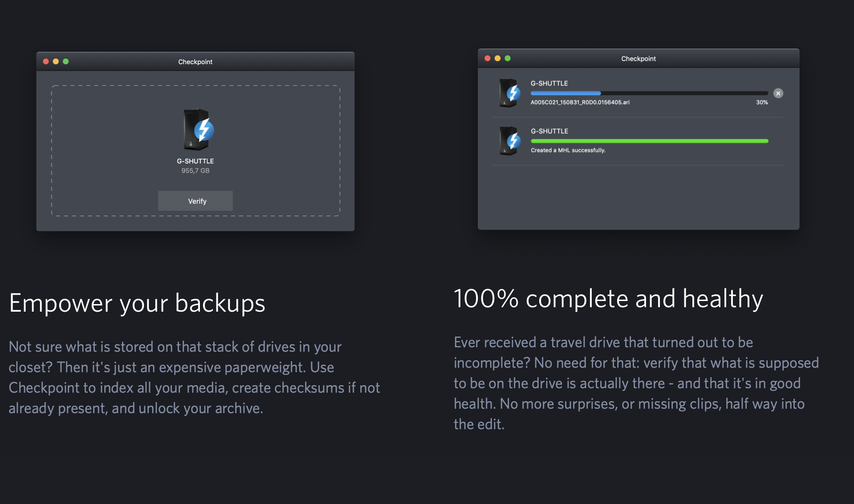This screenshot has height=504, width=854.
Task: Click the left Checkpoint window title
Action: 195,61
